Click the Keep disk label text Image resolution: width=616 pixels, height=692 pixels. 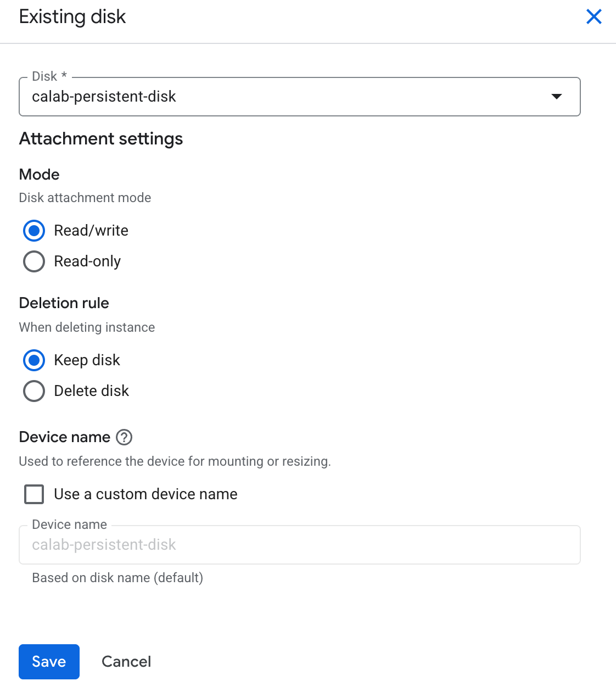point(87,360)
